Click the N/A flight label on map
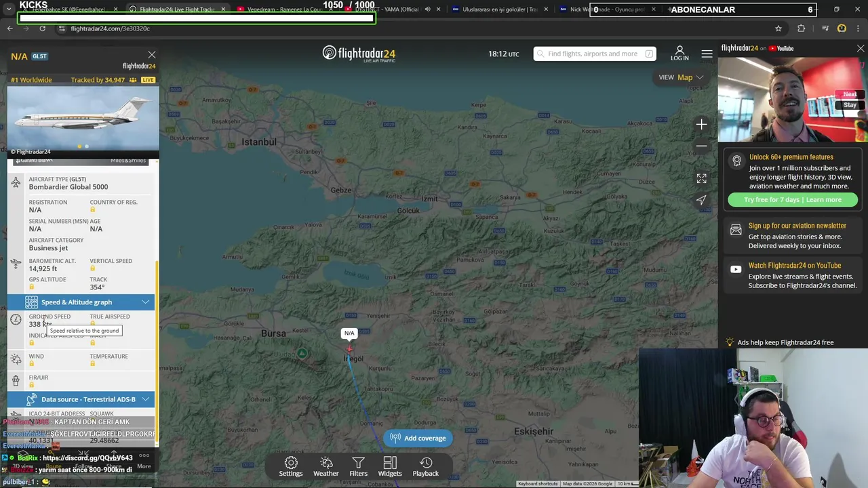 349,333
